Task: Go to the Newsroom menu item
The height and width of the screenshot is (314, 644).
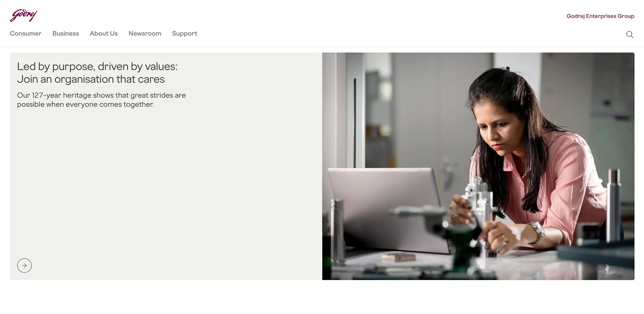Action: pyautogui.click(x=145, y=34)
